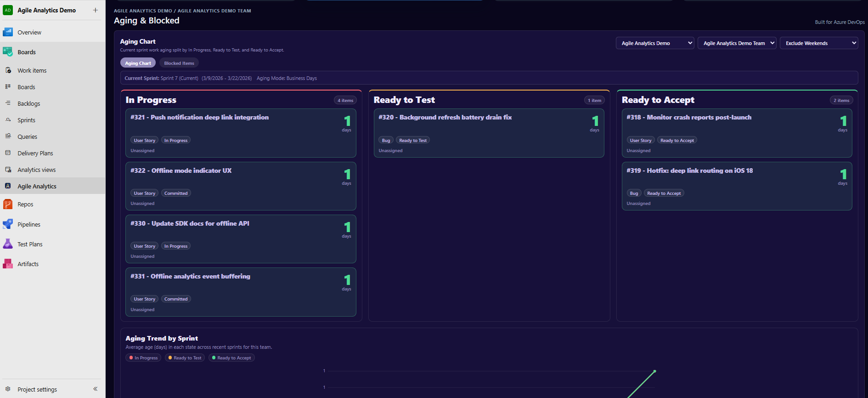Viewport: 868px width, 398px height.
Task: Click the 4 items badge
Action: click(x=345, y=100)
